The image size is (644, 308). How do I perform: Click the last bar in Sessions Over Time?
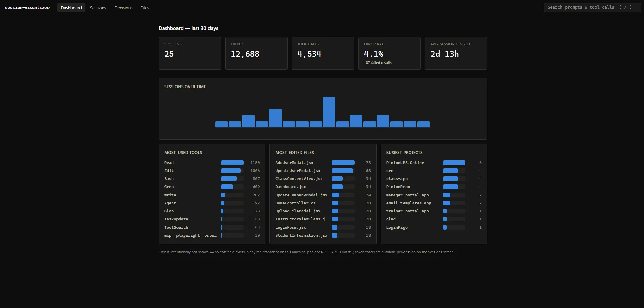pyautogui.click(x=423, y=124)
